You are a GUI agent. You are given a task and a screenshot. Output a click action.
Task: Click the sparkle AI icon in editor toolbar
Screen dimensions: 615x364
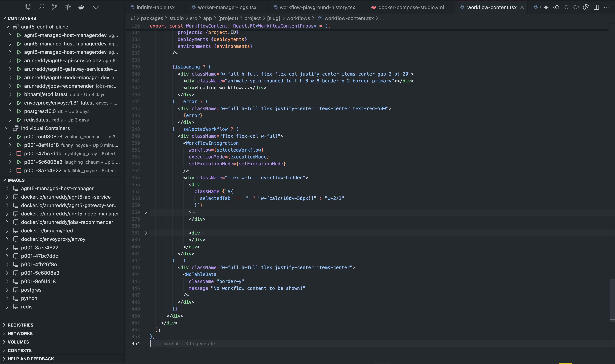tap(546, 7)
